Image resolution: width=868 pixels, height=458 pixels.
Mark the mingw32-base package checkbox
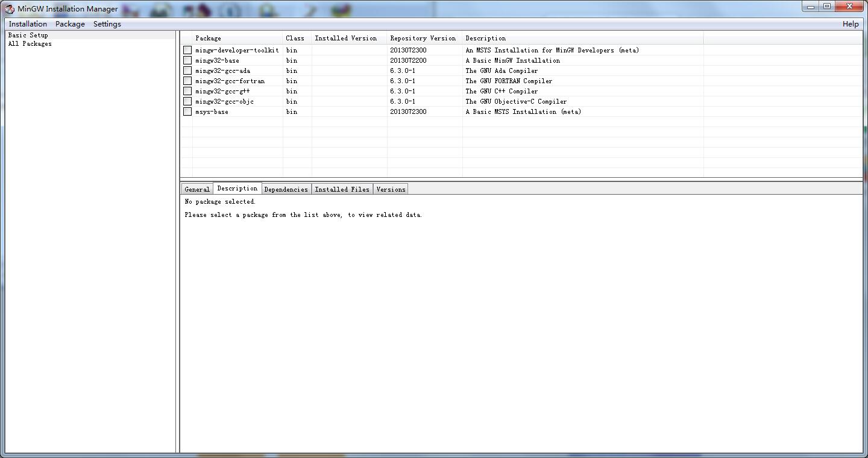click(x=187, y=60)
